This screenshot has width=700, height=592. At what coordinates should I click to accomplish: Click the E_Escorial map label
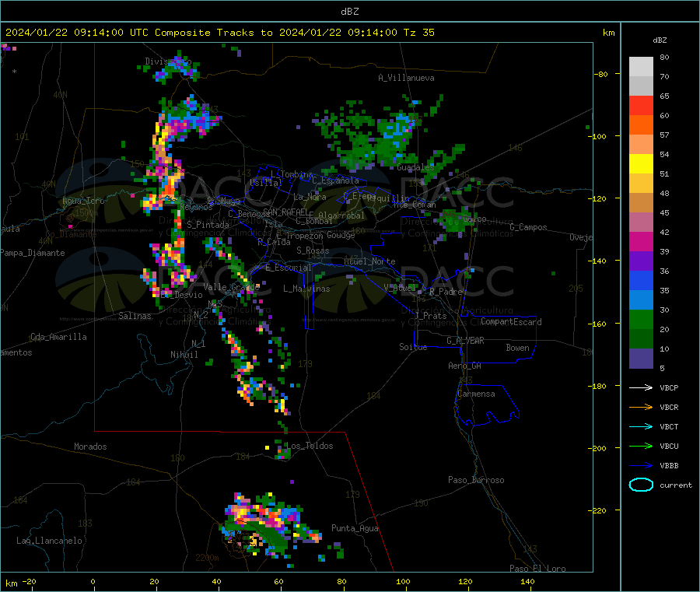(x=289, y=268)
